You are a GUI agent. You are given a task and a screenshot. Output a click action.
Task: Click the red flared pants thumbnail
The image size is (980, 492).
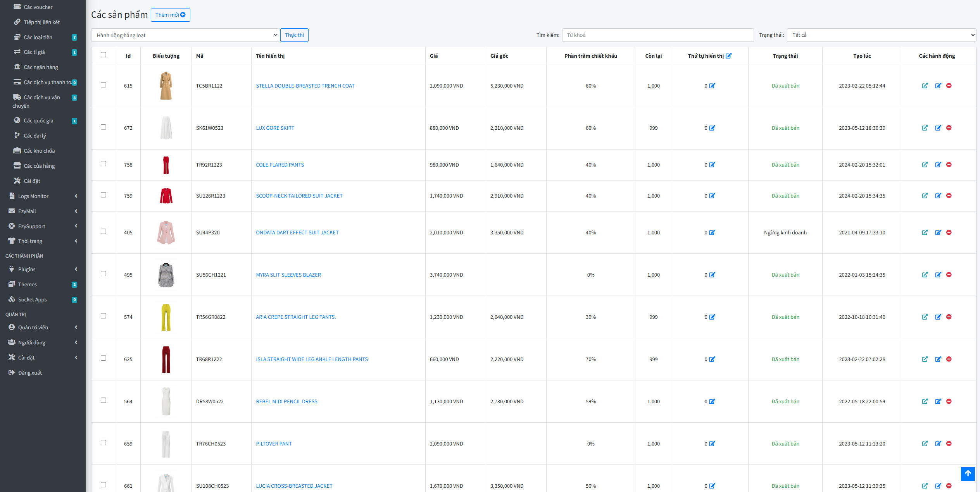pyautogui.click(x=166, y=165)
